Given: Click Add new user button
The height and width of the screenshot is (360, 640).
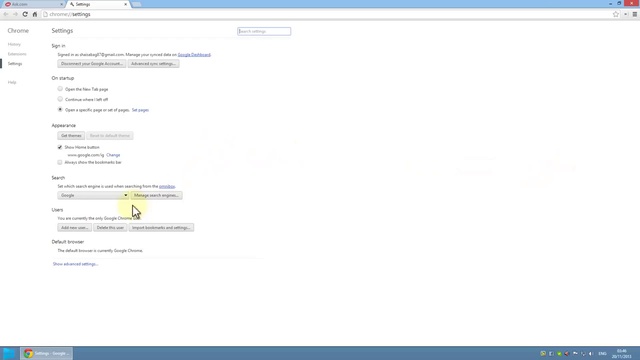Looking at the screenshot, I should [x=75, y=228].
